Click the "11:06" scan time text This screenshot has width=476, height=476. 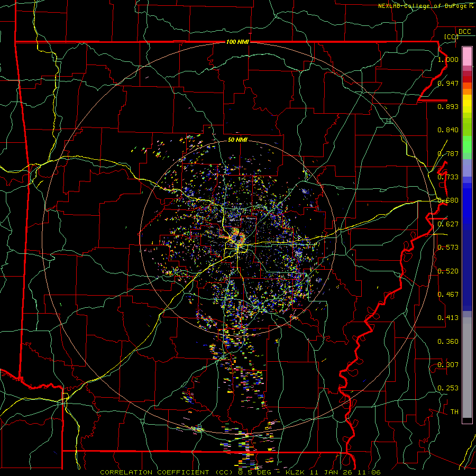tap(369, 472)
